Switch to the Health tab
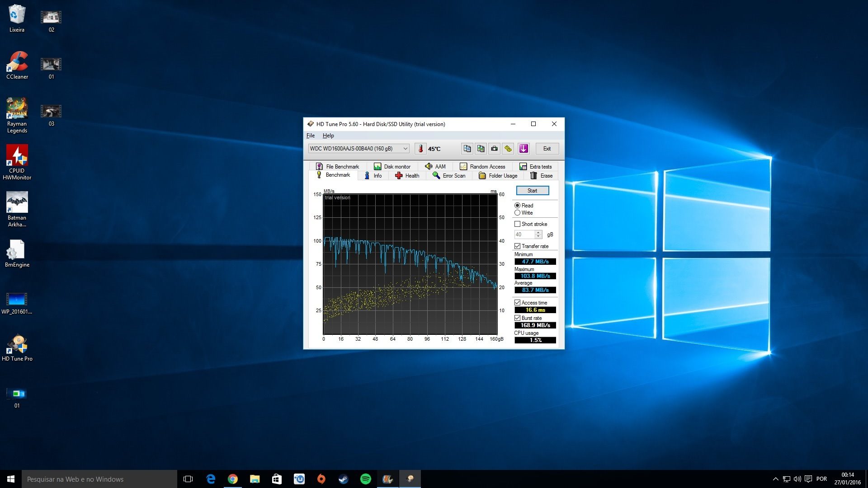This screenshot has height=488, width=868. 407,176
